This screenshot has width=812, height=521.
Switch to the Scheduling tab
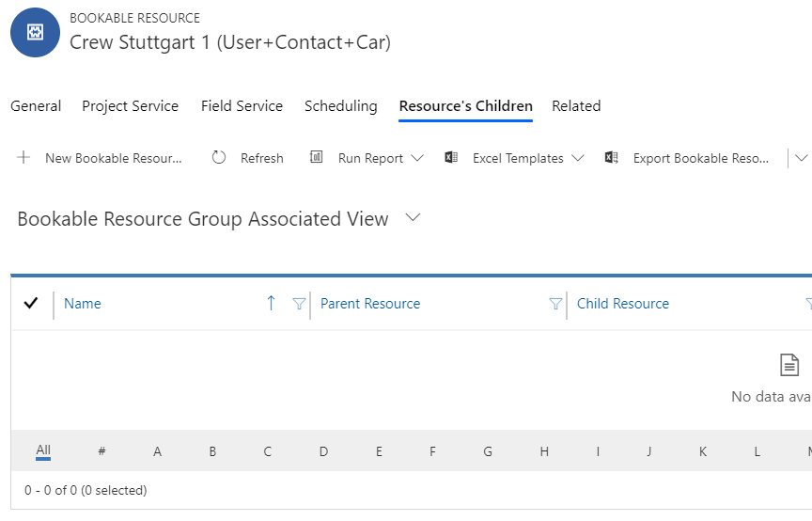341,105
